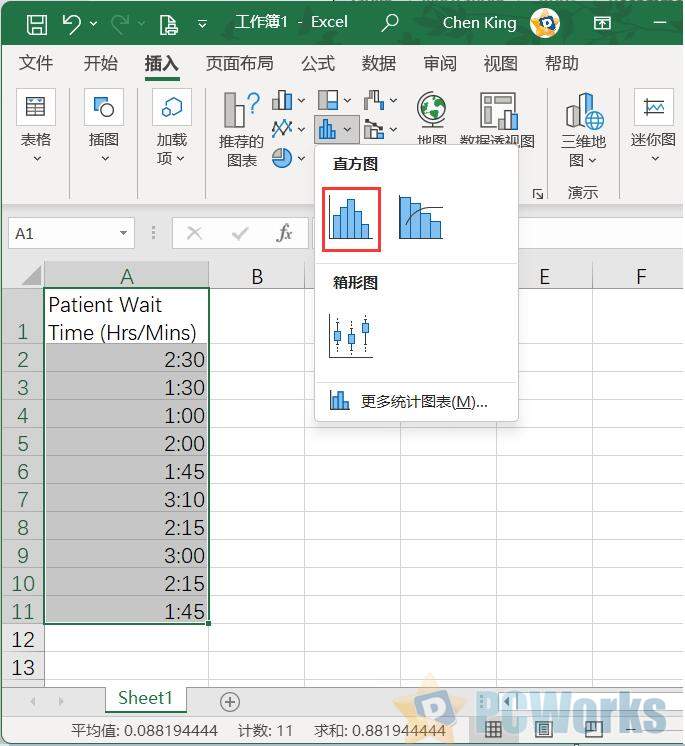
Task: Select column A header
Action: coord(127,276)
